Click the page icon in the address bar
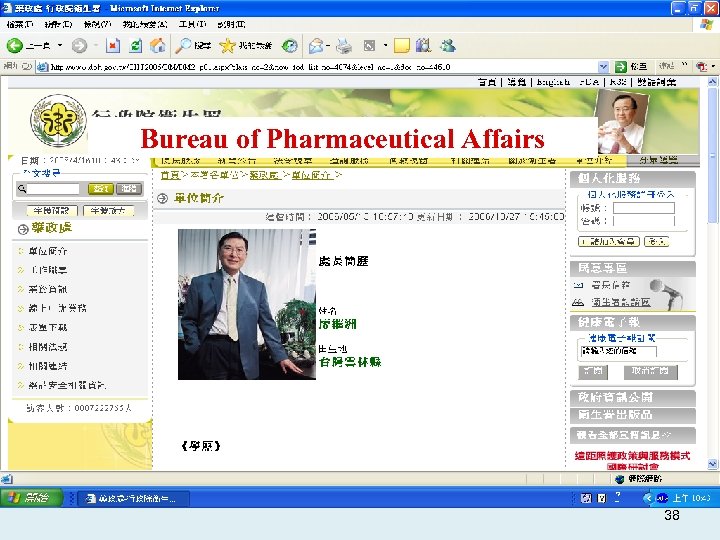The width and height of the screenshot is (720, 540). tap(43, 67)
